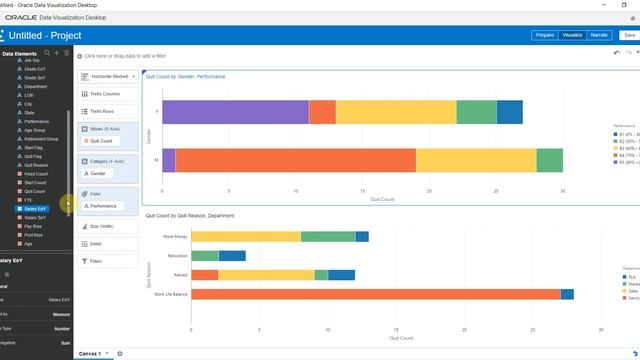This screenshot has height=360, width=640.
Task: Click the Quit Count pill in Values
Action: [x=100, y=141]
